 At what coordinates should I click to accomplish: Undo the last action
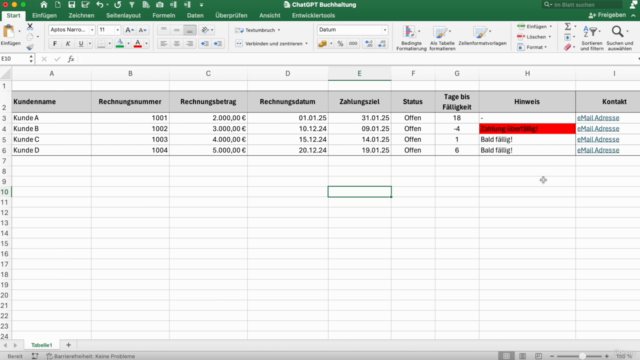(x=100, y=5)
